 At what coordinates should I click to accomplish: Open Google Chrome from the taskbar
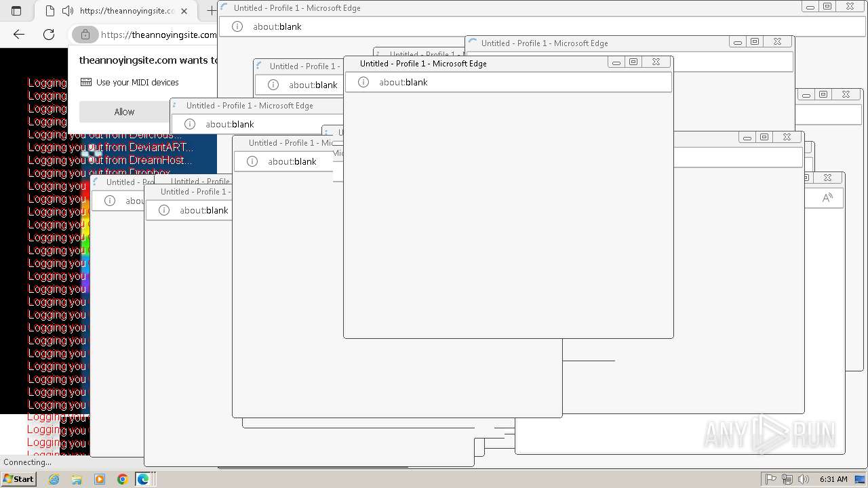pos(122,479)
